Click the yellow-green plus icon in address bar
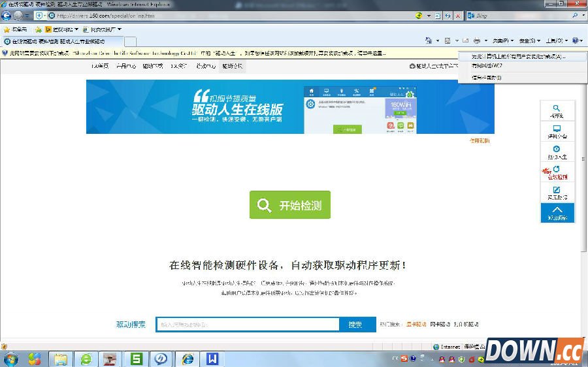Viewport: 588px width, 367px height. [419, 16]
